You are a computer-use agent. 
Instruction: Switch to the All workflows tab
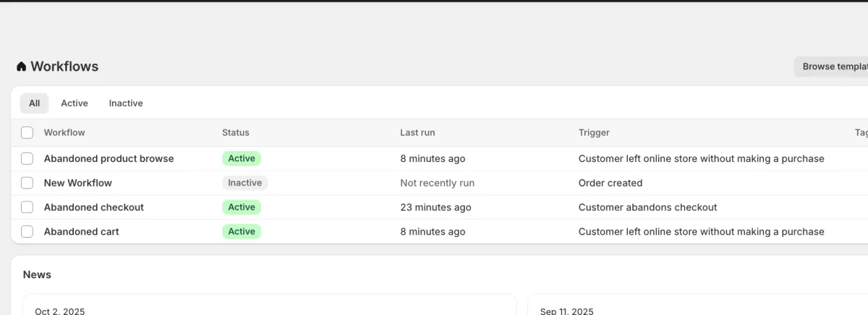[34, 103]
